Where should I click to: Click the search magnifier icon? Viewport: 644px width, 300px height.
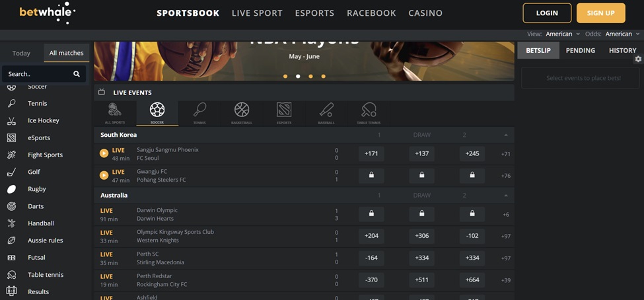[x=77, y=74]
